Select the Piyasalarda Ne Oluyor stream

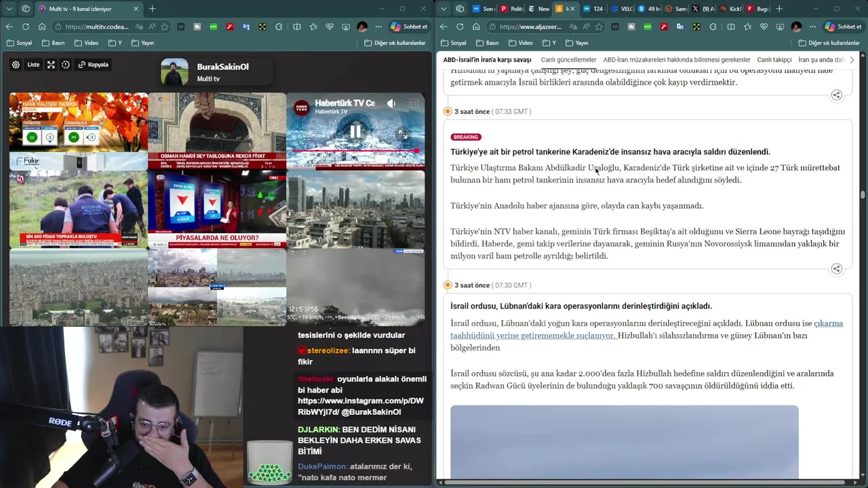(217, 208)
